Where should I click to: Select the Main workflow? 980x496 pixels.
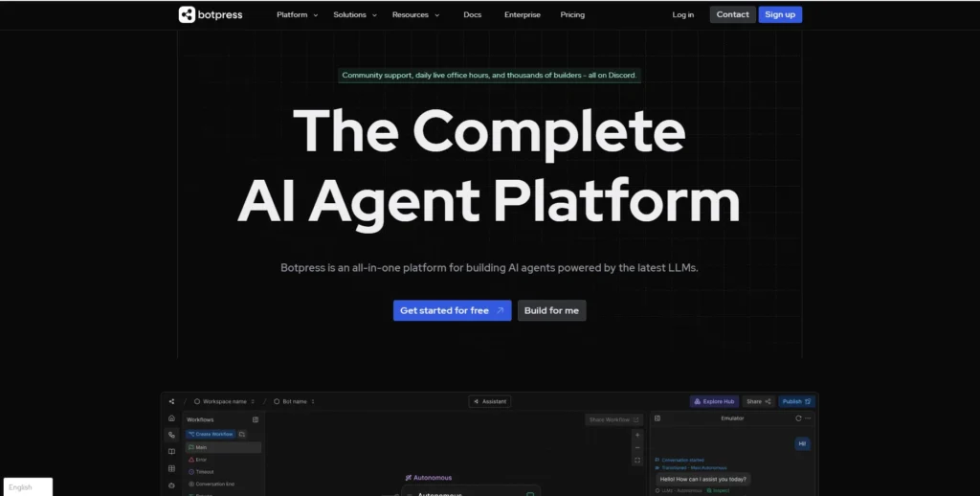pyautogui.click(x=223, y=448)
